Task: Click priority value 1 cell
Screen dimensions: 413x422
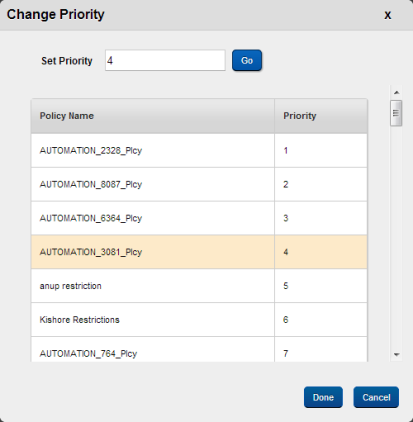Action: [x=321, y=151]
